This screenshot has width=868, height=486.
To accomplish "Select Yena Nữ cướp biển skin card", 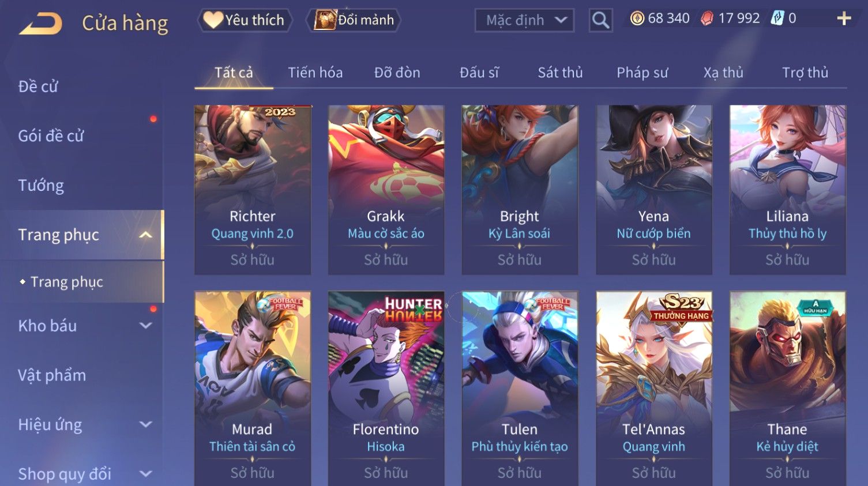I will (x=653, y=190).
